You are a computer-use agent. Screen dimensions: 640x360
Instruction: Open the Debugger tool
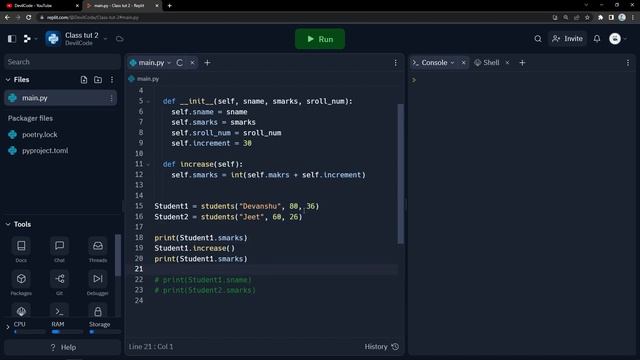98,283
